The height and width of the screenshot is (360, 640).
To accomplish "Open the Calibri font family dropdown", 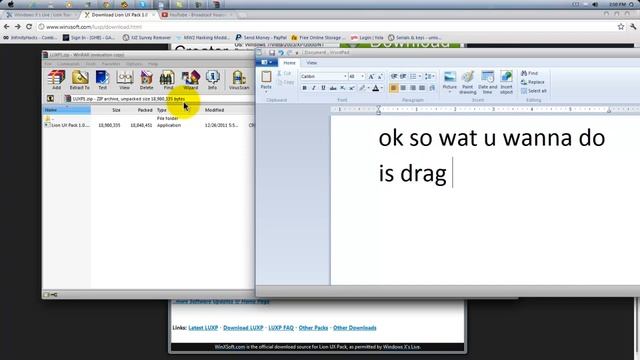I will coord(345,76).
